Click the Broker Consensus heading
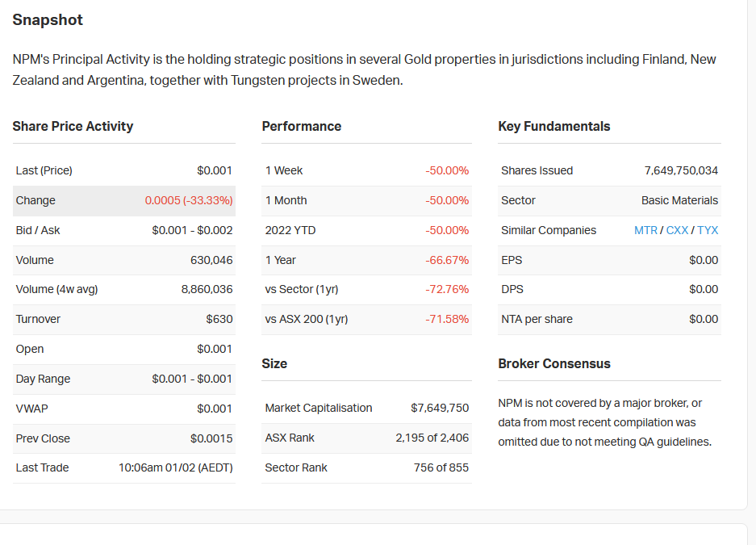This screenshot has width=756, height=545. 554,363
